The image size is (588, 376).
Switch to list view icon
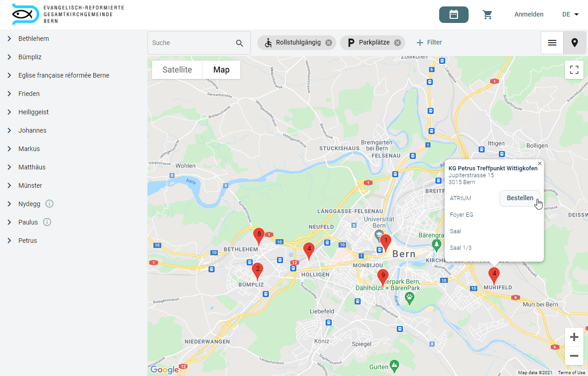coord(552,42)
